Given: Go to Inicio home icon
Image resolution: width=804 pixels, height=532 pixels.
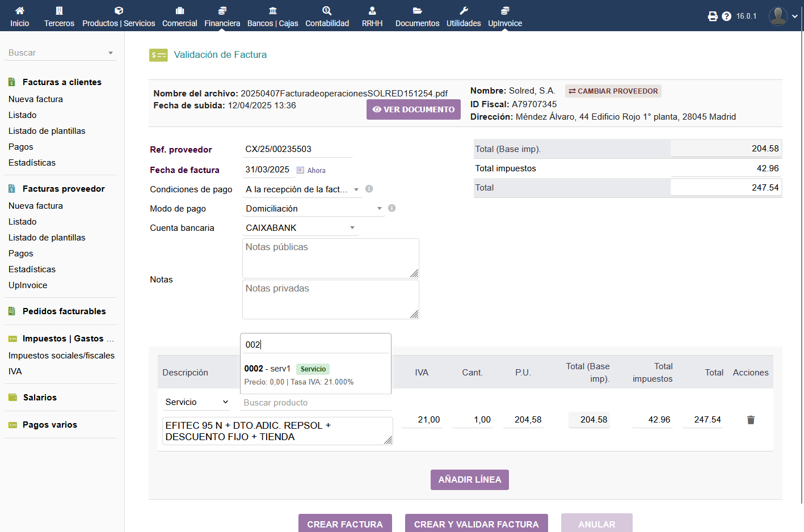Looking at the screenshot, I should [x=19, y=16].
